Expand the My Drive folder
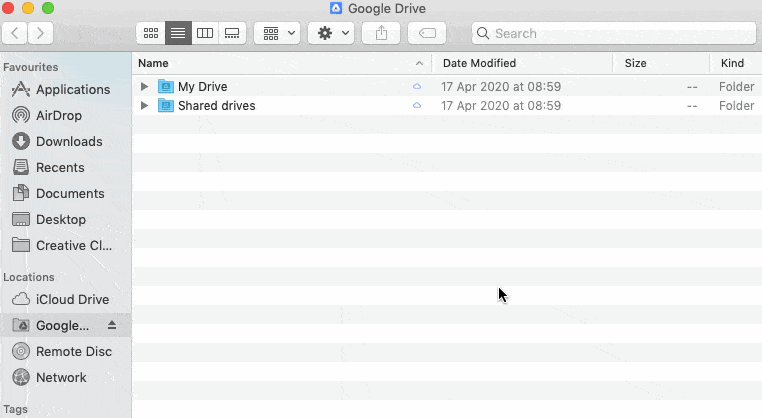The height and width of the screenshot is (418, 762). tap(145, 87)
